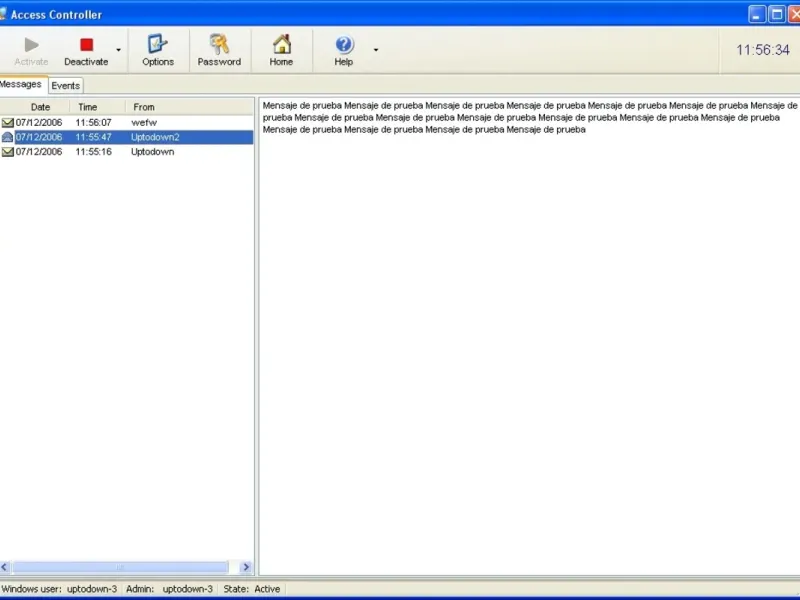Click the right arrow of horizontal scrollbar

(246, 567)
